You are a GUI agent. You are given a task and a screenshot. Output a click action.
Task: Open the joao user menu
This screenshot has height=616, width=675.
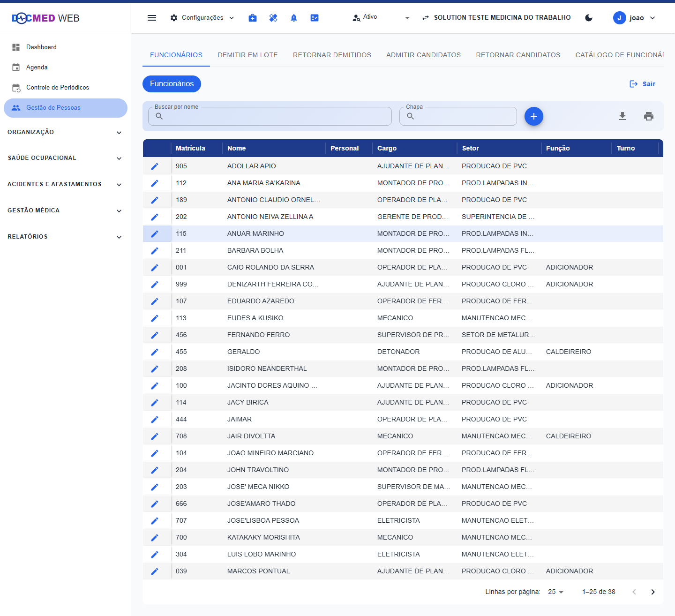pyautogui.click(x=634, y=18)
